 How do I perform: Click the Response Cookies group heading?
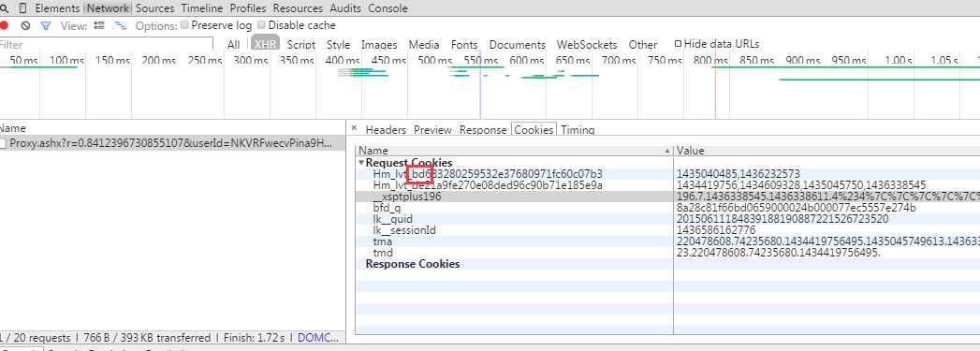[413, 264]
